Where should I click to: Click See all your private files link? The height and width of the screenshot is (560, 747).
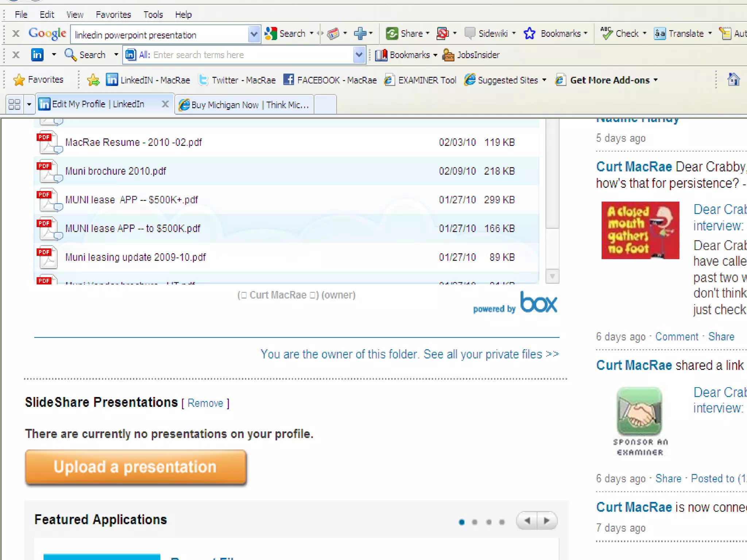[491, 354]
